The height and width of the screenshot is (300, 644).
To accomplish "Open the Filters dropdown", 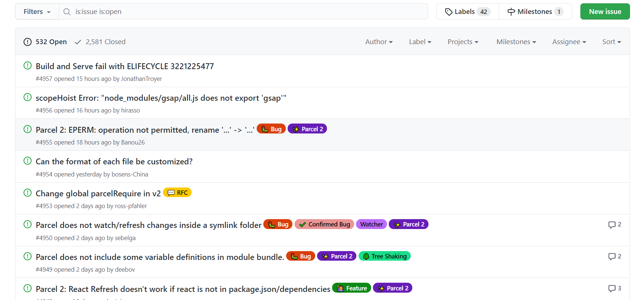I will click(37, 12).
